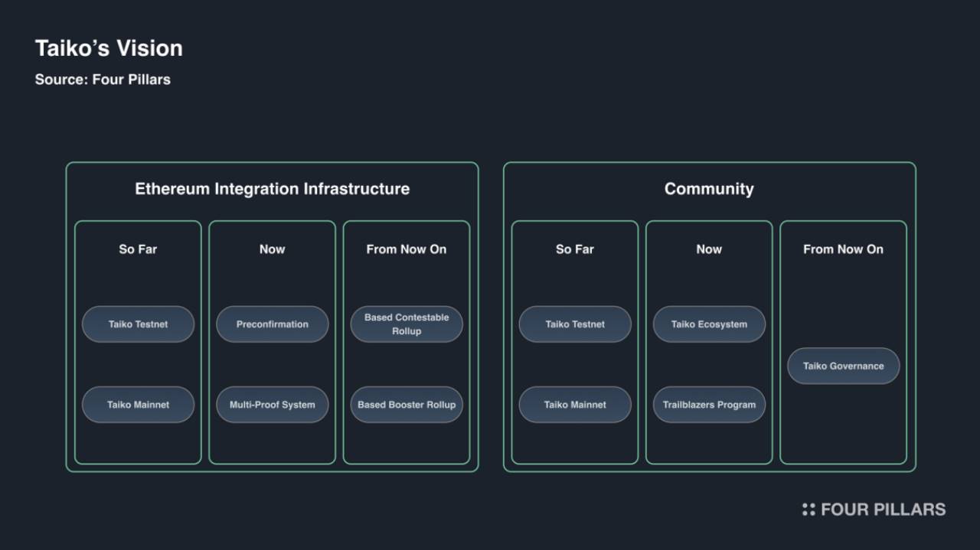Click From Now On header in Infrastructure section
980x550 pixels.
pyautogui.click(x=406, y=249)
